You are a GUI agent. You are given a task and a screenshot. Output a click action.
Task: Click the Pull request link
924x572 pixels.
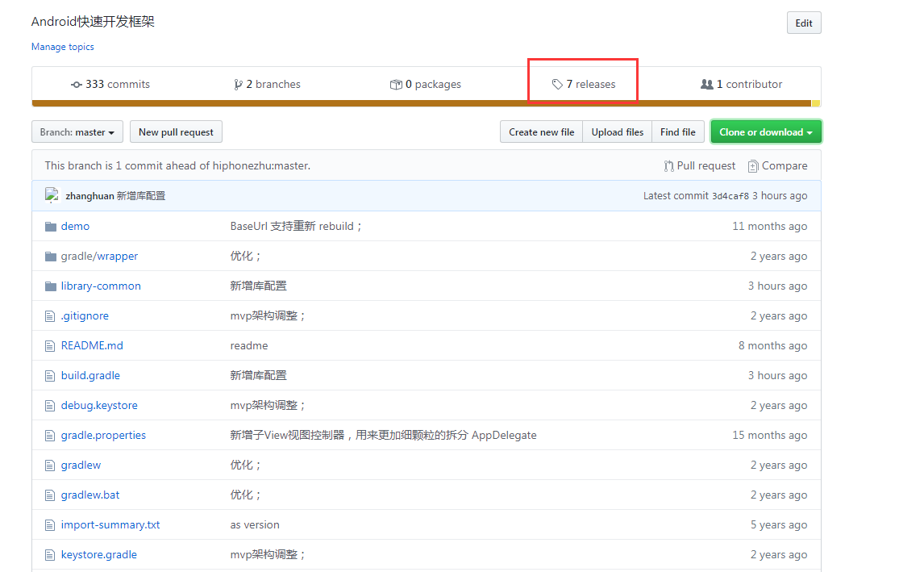pyautogui.click(x=700, y=166)
